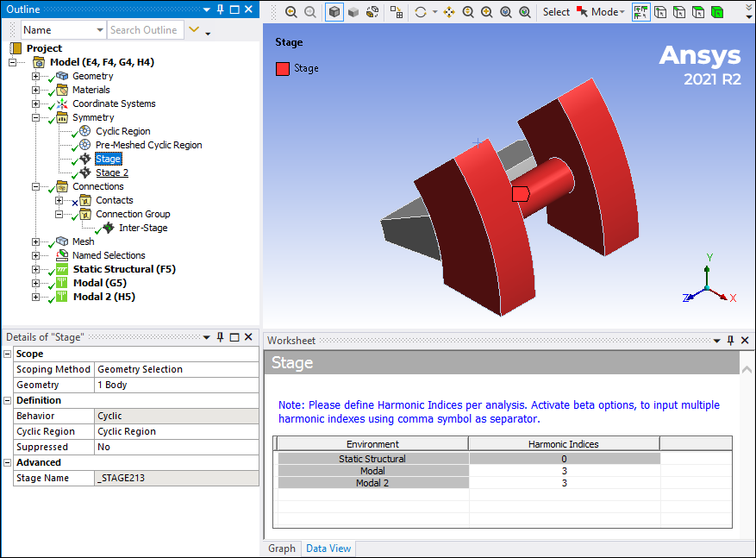This screenshot has height=558, width=756.
Task: Click the Stage 2 tree item
Action: (x=112, y=172)
